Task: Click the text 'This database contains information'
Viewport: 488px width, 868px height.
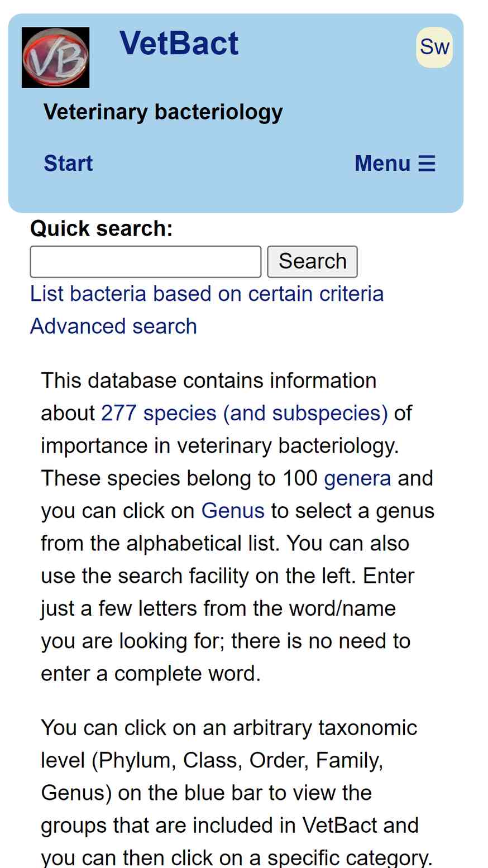Action: [x=209, y=381]
